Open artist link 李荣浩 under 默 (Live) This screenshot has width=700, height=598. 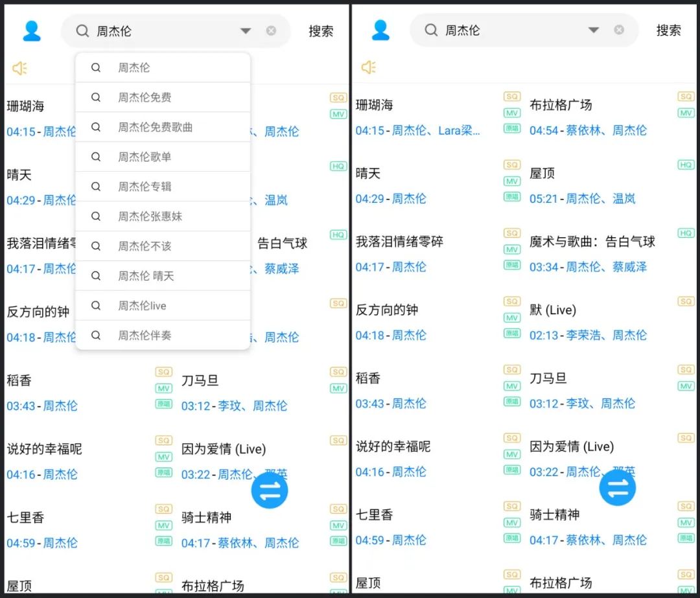583,335
